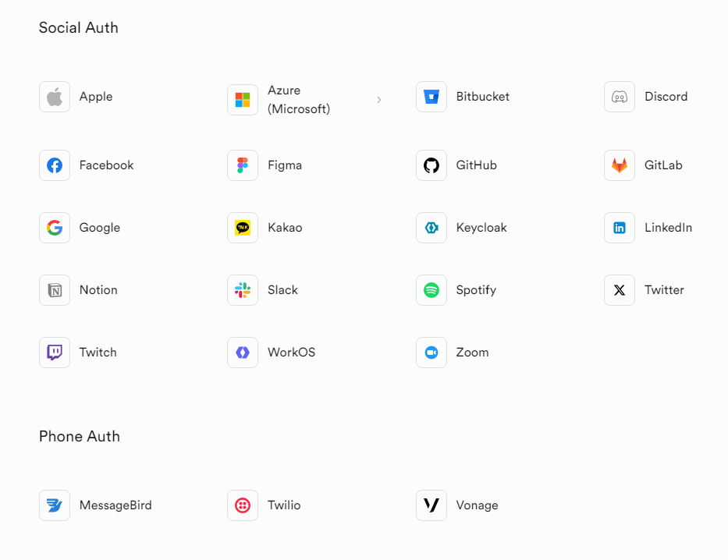Select the Bitbucket provider icon

(x=431, y=97)
